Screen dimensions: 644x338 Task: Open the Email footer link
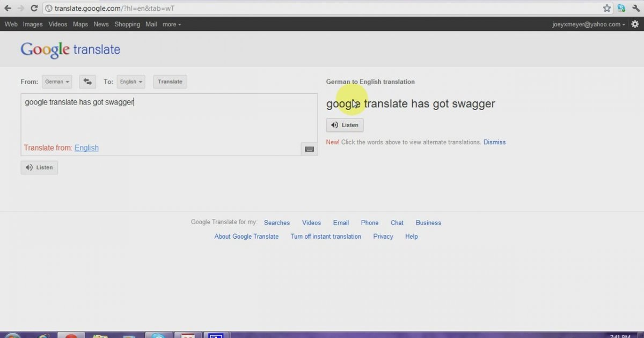point(341,223)
